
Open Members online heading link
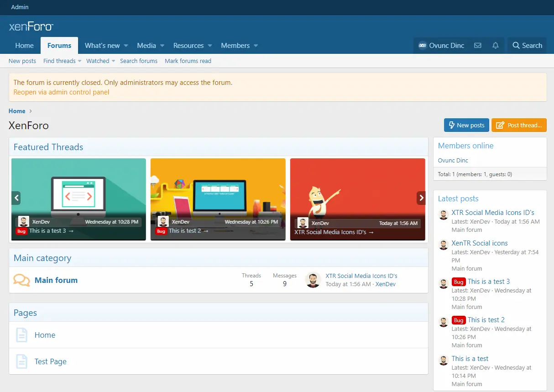coord(466,146)
